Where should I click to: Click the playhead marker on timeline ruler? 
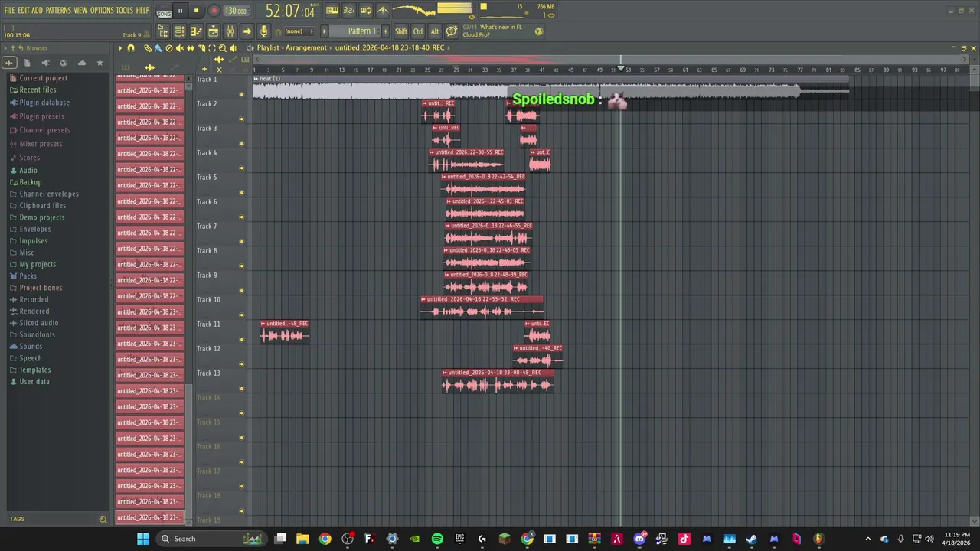tap(622, 70)
